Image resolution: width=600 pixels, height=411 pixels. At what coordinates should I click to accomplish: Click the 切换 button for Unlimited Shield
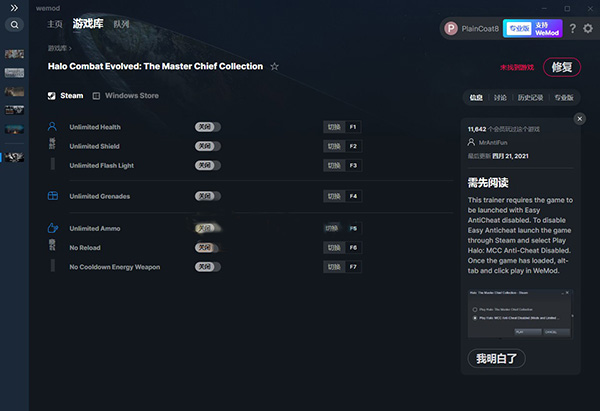click(x=334, y=146)
